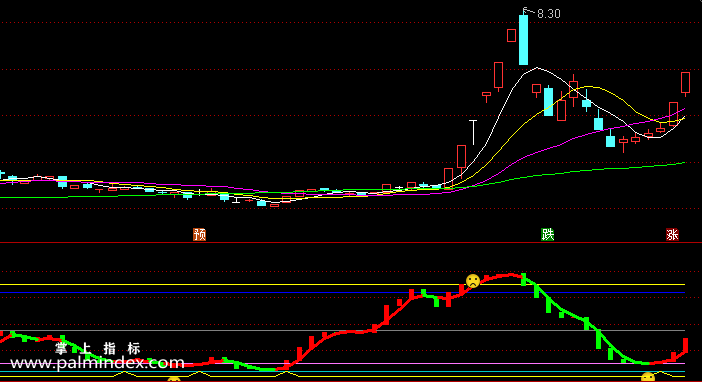Select the last red candle at right edge

pyautogui.click(x=685, y=83)
